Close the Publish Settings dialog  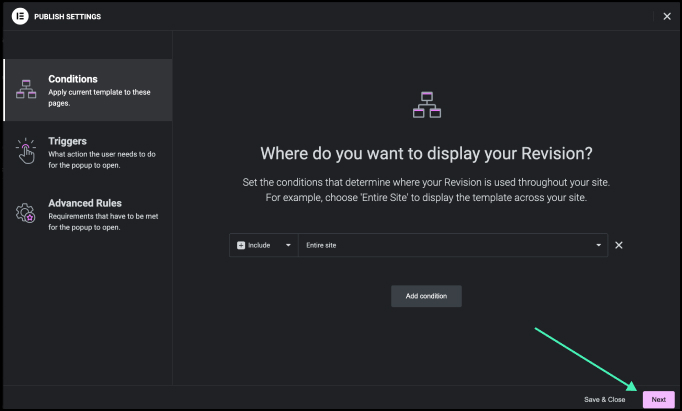click(x=667, y=16)
